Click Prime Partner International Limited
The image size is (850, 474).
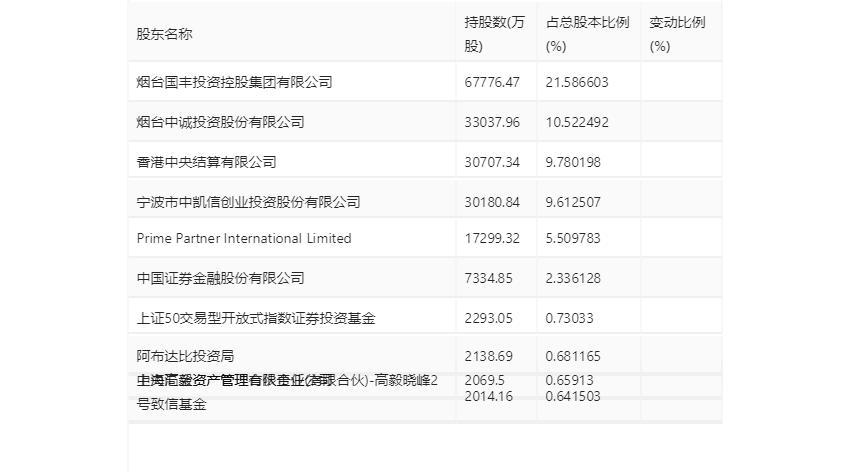pos(244,239)
